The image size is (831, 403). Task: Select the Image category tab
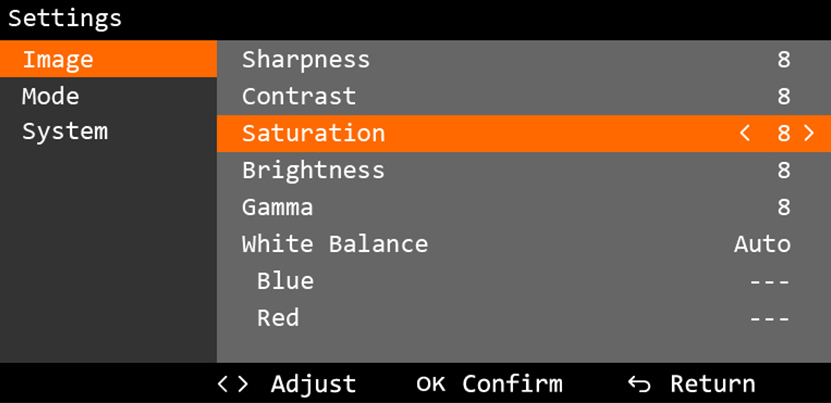point(108,59)
